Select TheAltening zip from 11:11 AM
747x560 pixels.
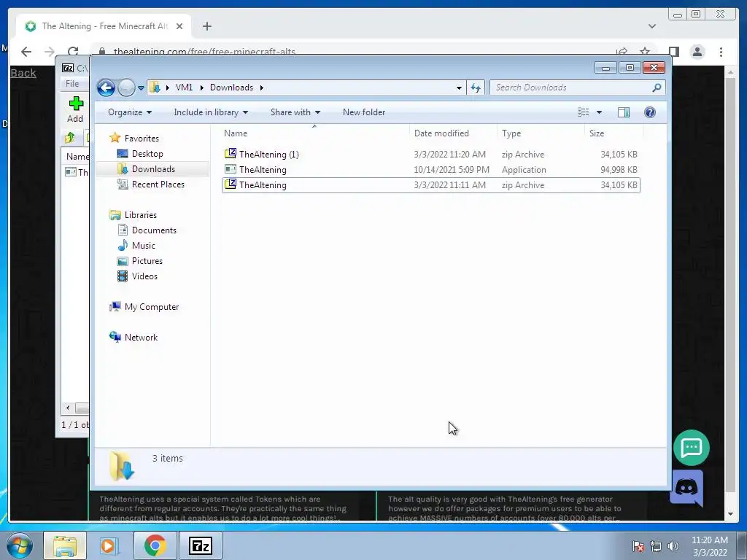coord(430,185)
